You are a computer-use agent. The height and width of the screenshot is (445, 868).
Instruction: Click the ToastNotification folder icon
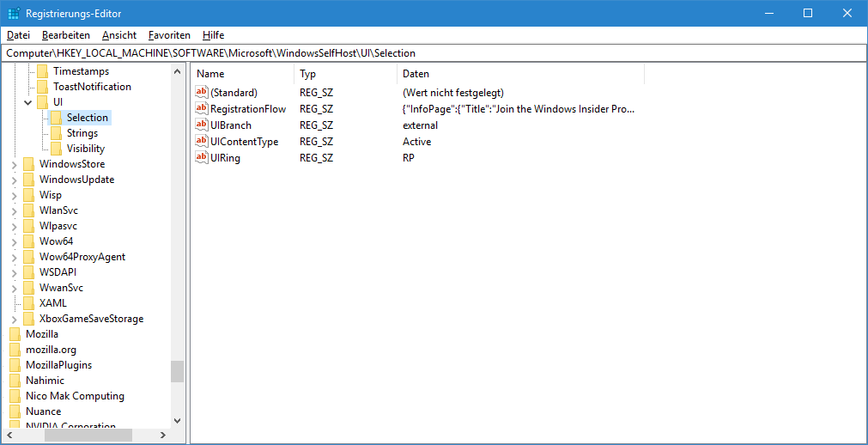point(43,87)
